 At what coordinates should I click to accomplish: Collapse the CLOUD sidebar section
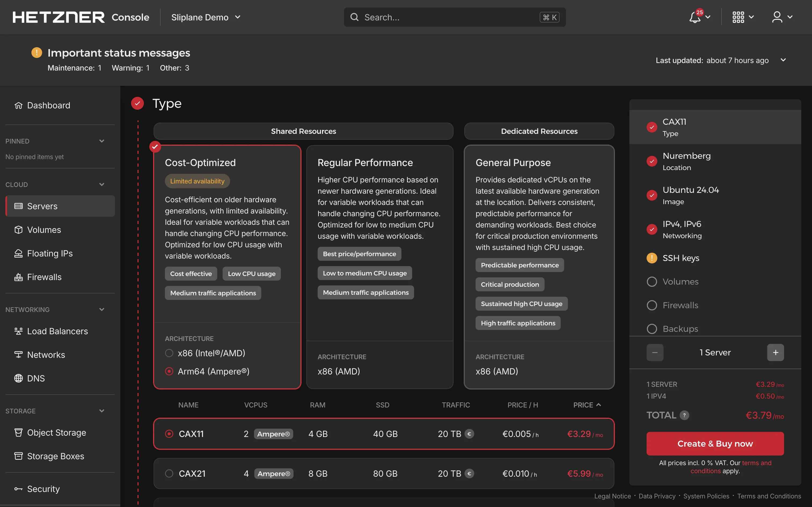[x=102, y=185]
